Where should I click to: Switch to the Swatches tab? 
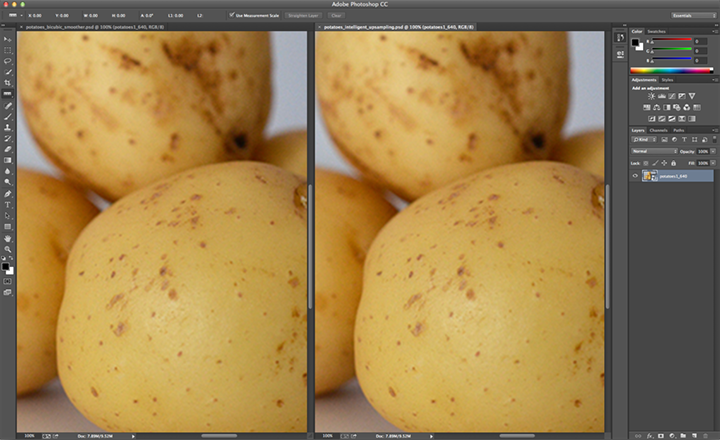pos(657,31)
